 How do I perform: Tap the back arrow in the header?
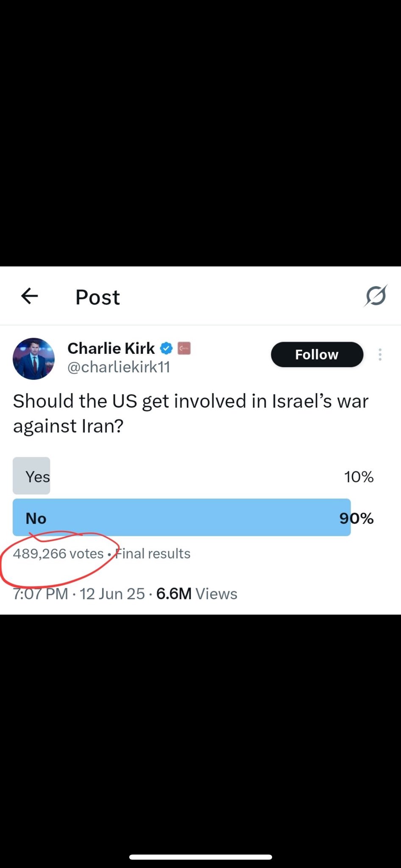(x=30, y=296)
